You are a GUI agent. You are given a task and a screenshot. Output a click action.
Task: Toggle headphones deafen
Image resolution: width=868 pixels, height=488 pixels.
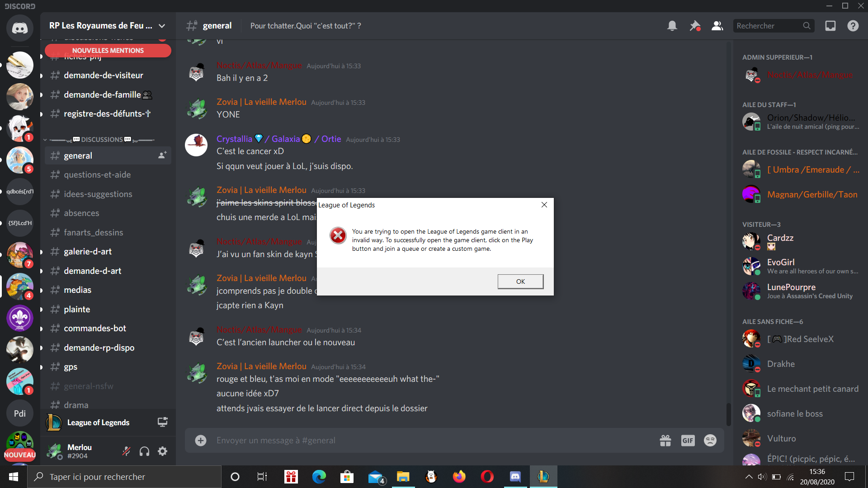click(144, 451)
